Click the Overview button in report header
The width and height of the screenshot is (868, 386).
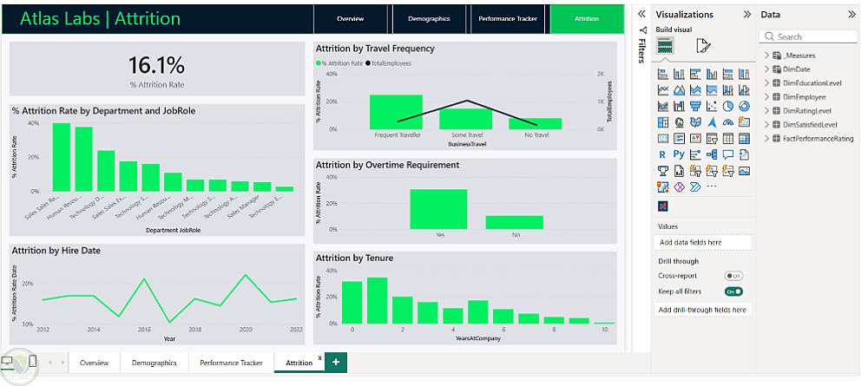click(x=351, y=19)
